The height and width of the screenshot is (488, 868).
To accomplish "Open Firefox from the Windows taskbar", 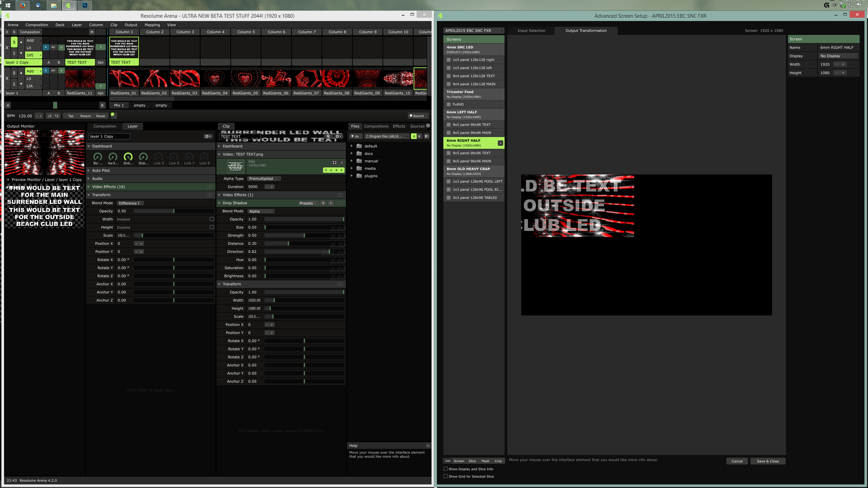I will (23, 5).
